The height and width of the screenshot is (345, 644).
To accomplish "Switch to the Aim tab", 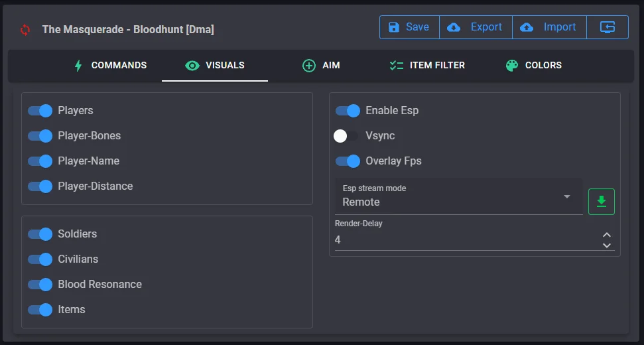I will click(321, 66).
